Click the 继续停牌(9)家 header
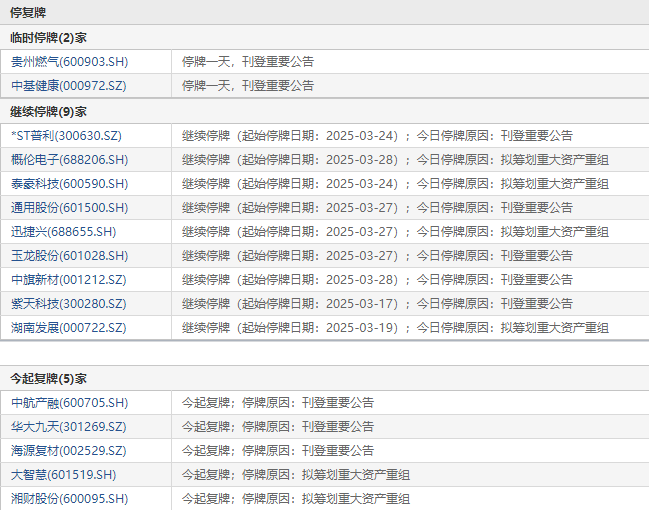 tap(48, 112)
